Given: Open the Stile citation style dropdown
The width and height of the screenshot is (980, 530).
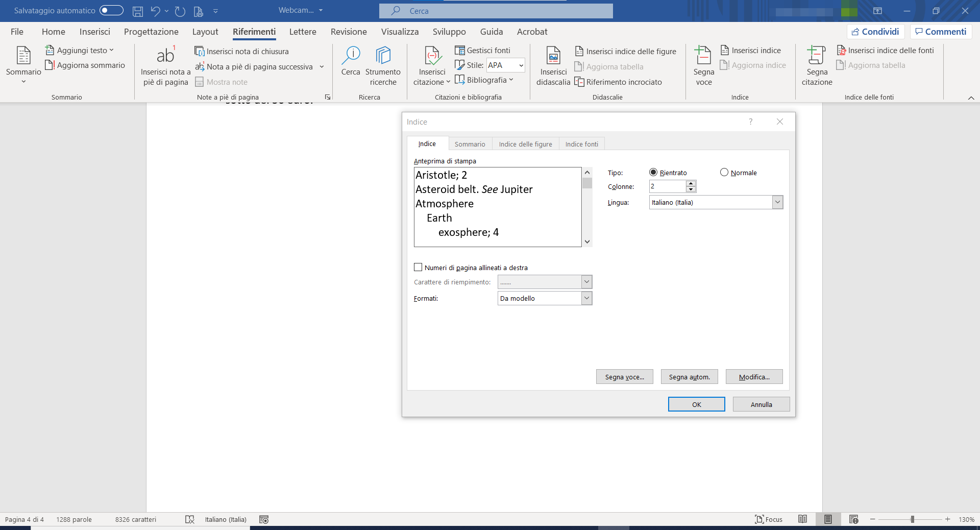Looking at the screenshot, I should coord(521,65).
